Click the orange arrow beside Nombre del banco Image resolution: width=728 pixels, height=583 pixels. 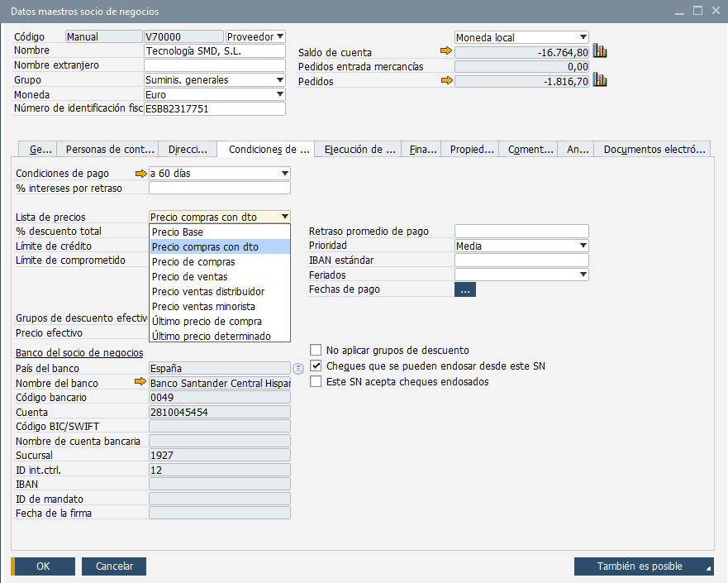(140, 383)
